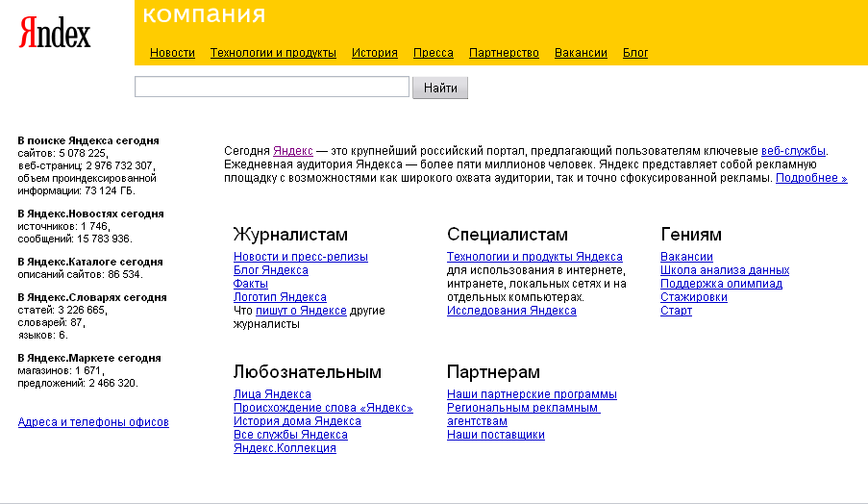Click the 'предложений: 2 466 320' line

tap(78, 383)
